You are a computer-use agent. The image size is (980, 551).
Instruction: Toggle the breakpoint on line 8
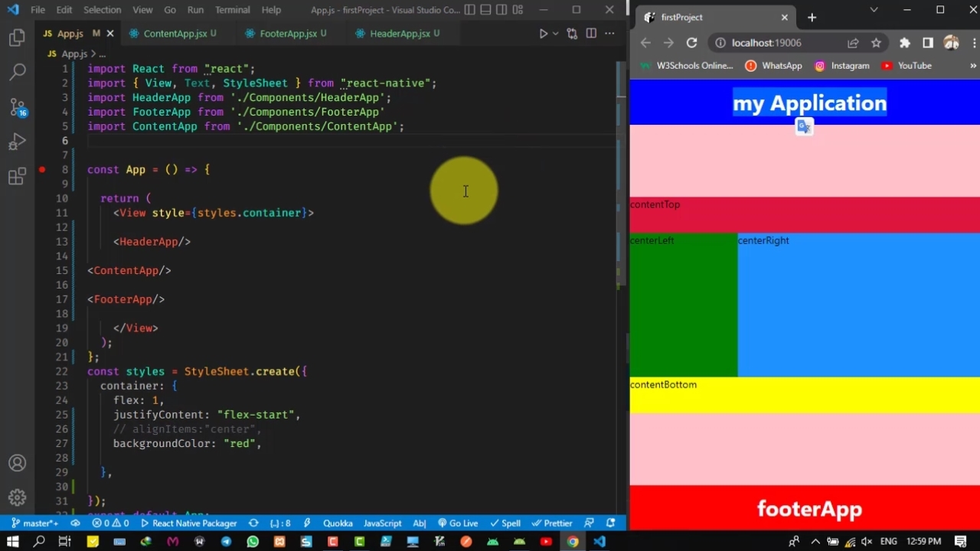(42, 170)
